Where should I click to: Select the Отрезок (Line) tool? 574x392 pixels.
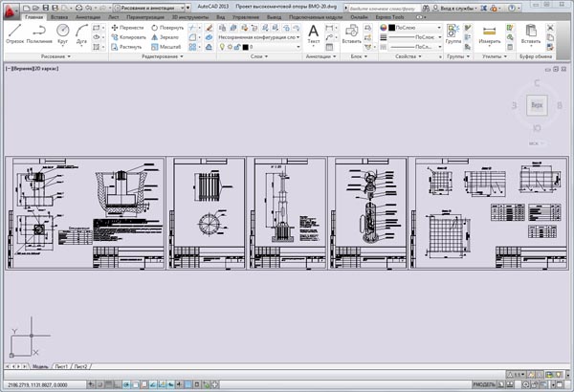coord(14,34)
